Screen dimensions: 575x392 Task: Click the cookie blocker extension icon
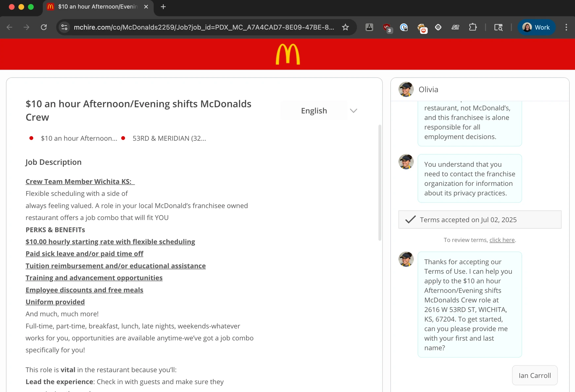422,28
